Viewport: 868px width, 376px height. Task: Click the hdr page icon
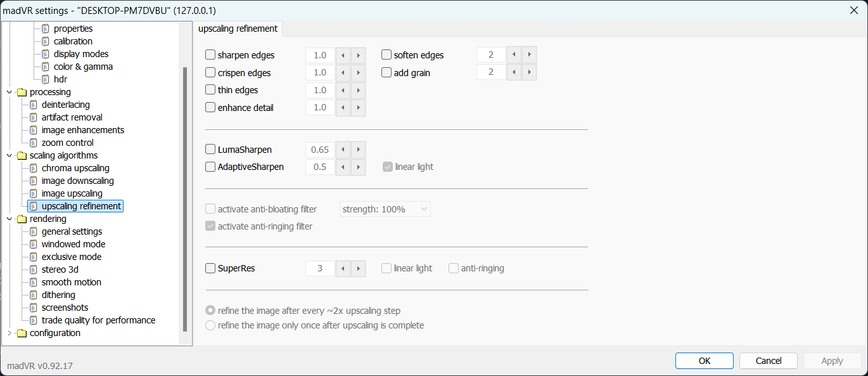coord(46,79)
